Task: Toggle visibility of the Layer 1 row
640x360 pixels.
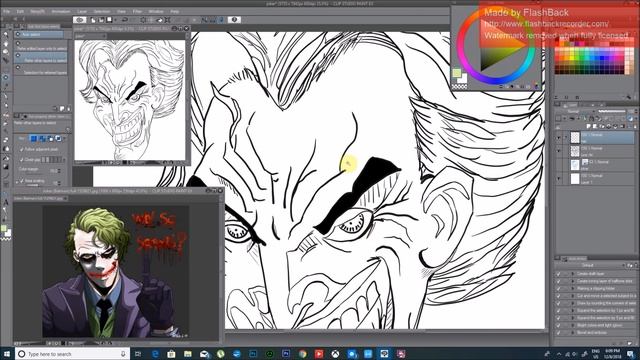Action: [559, 178]
